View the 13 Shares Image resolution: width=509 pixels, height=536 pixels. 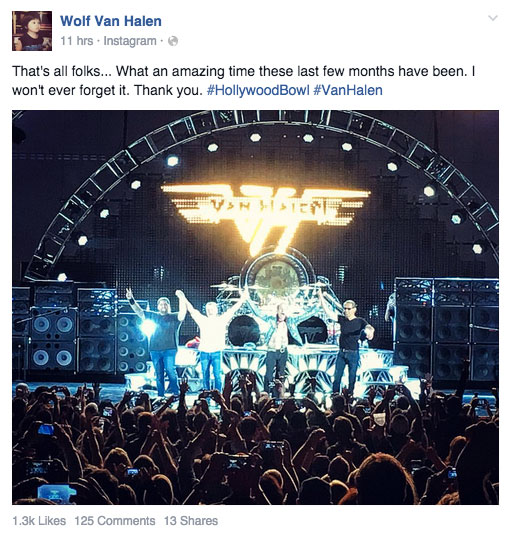click(x=191, y=521)
